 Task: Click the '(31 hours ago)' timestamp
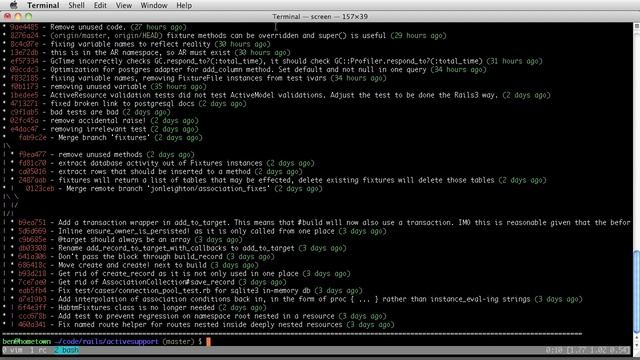(514, 61)
